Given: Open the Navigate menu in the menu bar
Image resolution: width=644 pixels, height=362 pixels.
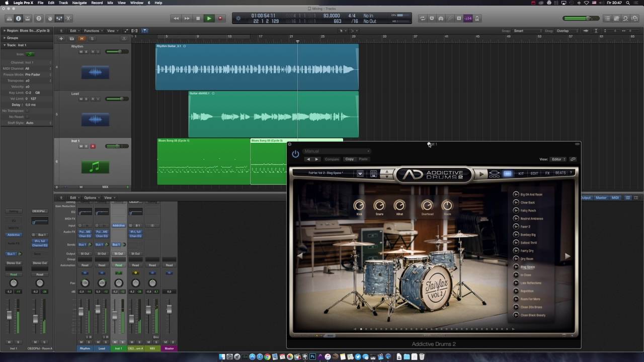Looking at the screenshot, I should [x=79, y=3].
